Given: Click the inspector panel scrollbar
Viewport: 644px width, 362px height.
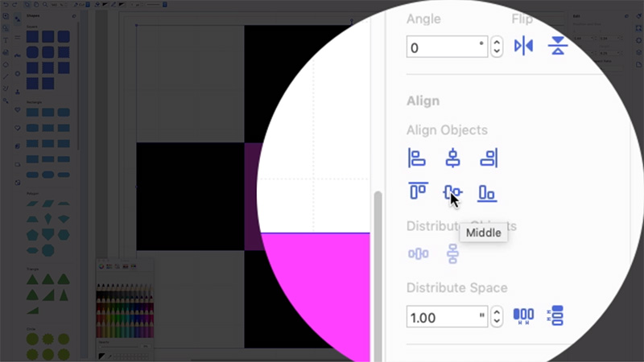Looking at the screenshot, I should tap(376, 274).
